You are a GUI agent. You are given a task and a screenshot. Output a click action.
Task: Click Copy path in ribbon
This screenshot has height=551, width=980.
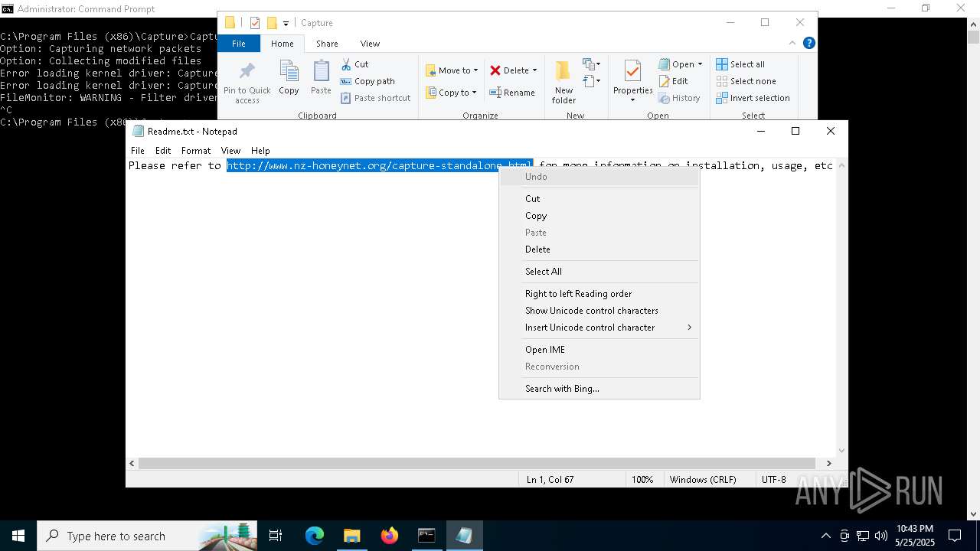click(367, 81)
